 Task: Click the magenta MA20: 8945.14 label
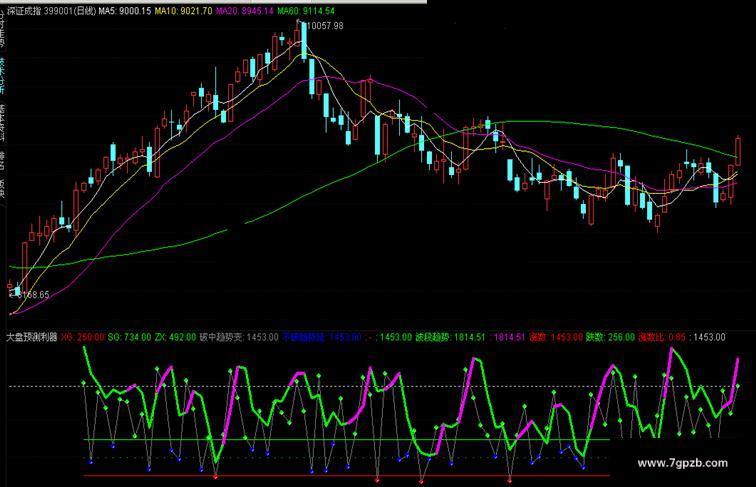click(x=244, y=11)
